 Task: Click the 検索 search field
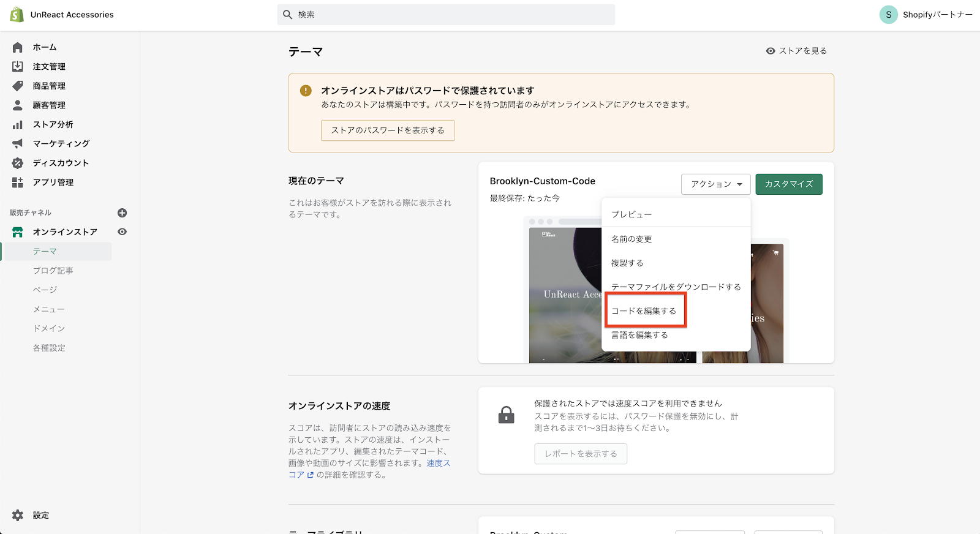[x=446, y=15]
